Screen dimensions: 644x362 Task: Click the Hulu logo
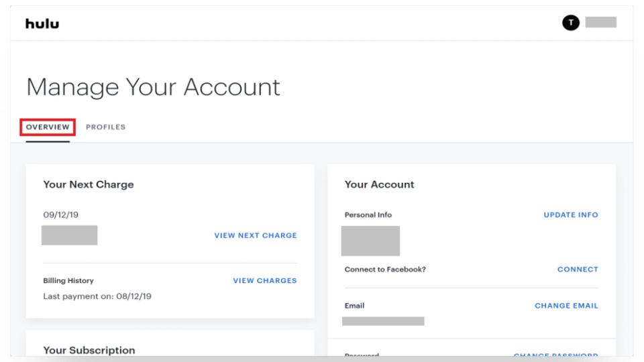click(x=42, y=23)
